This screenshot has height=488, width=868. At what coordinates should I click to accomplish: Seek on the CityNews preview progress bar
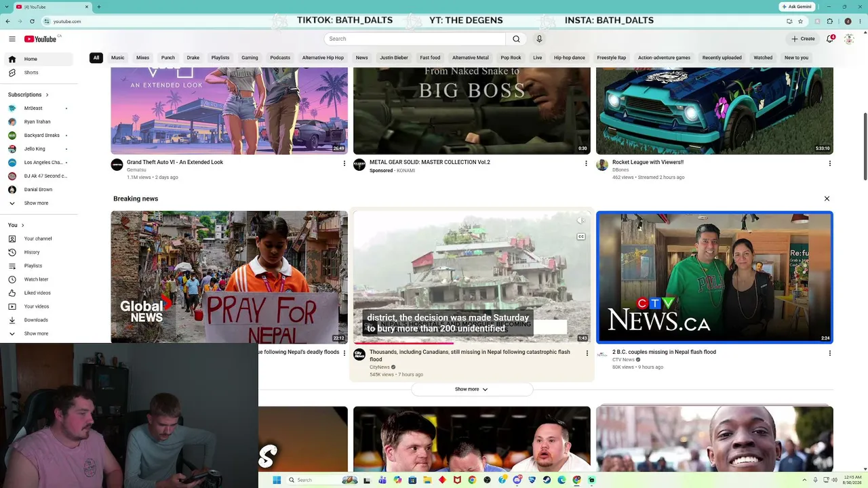pos(472,343)
